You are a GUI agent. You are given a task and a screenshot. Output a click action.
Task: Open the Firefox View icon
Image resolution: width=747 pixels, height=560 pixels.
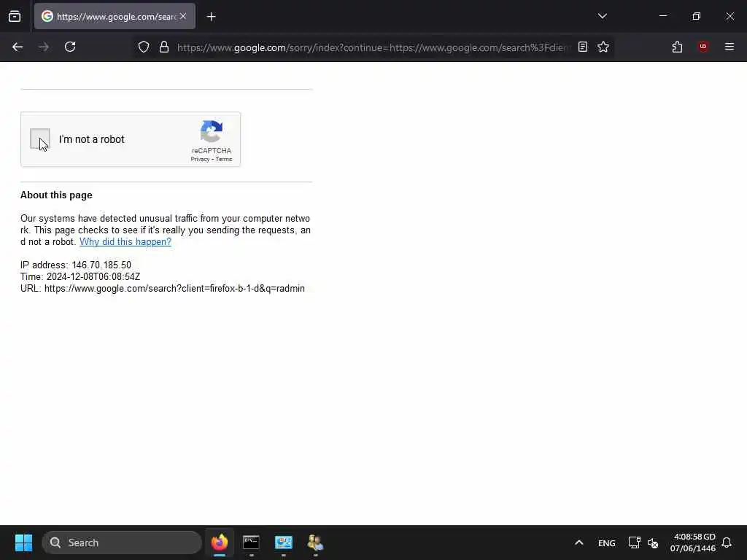click(x=15, y=17)
